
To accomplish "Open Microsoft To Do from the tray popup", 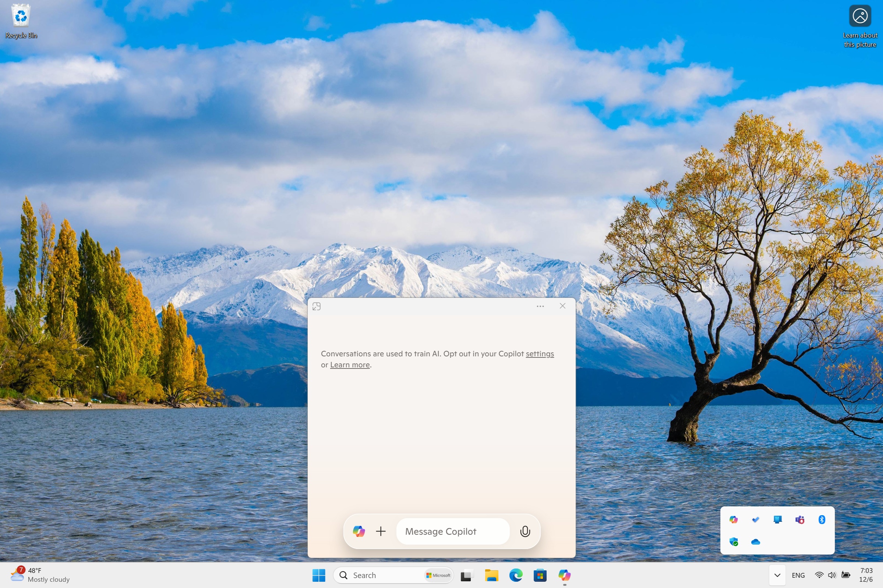I will 755,519.
